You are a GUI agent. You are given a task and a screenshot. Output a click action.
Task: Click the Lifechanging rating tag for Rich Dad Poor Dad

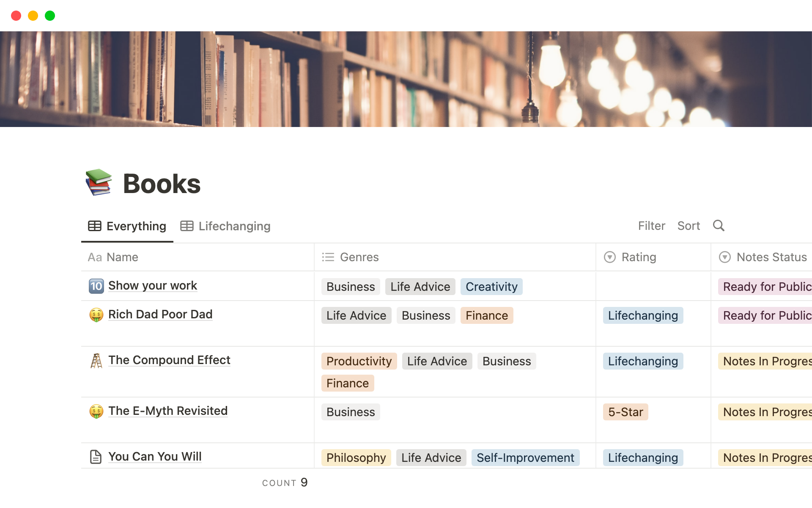pyautogui.click(x=643, y=315)
